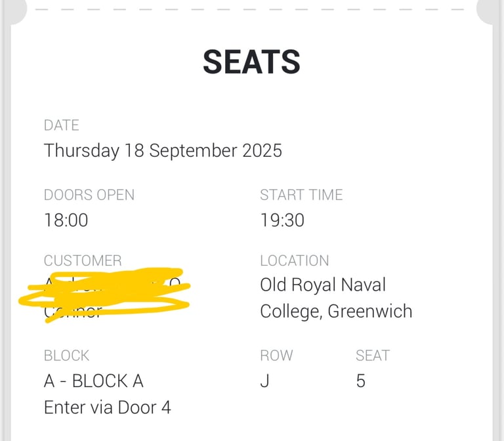Click the Old Royal Naval location line

323,285
